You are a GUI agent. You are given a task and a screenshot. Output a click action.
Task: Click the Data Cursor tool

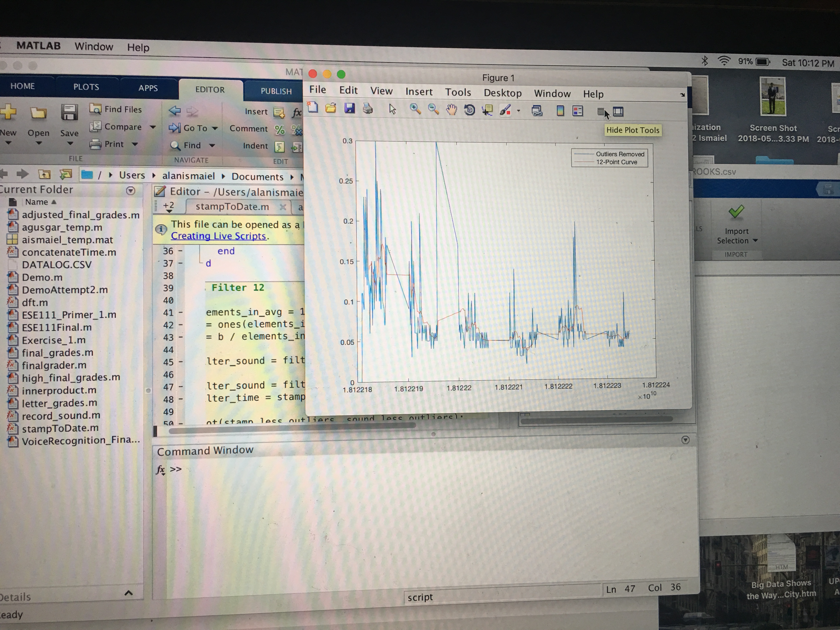pyautogui.click(x=487, y=110)
